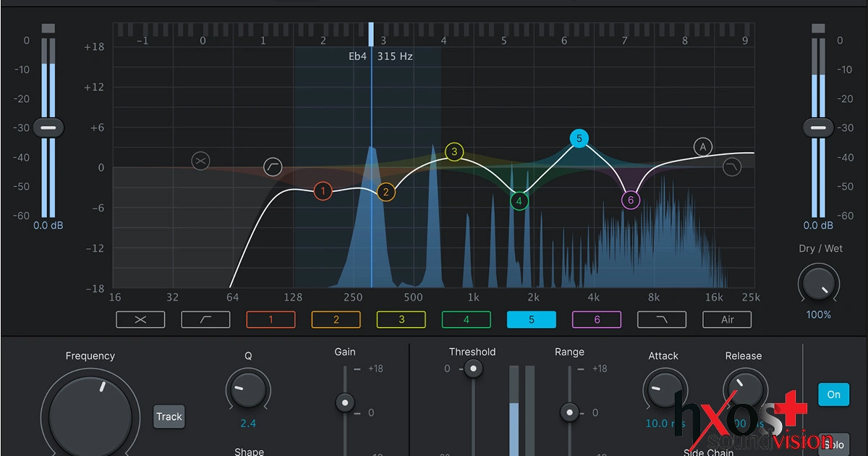868x456 pixels.
Task: Click the low-pass filter node on curve
Action: (732, 168)
